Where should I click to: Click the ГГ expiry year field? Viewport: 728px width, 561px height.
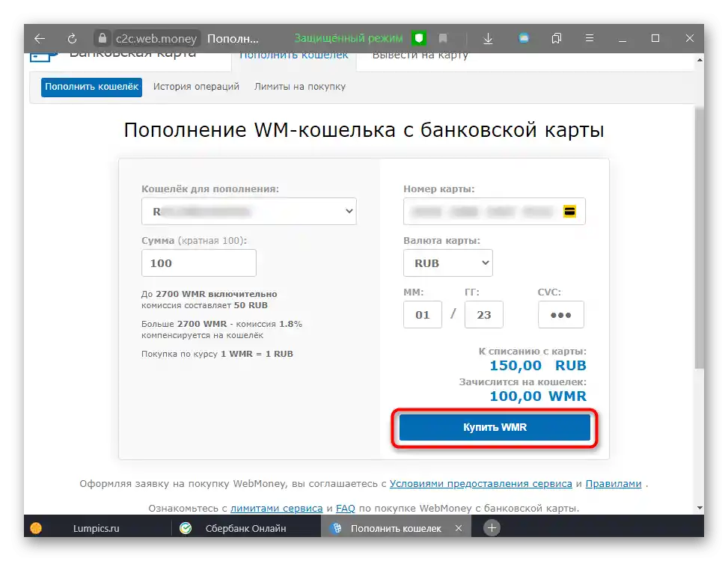click(484, 315)
